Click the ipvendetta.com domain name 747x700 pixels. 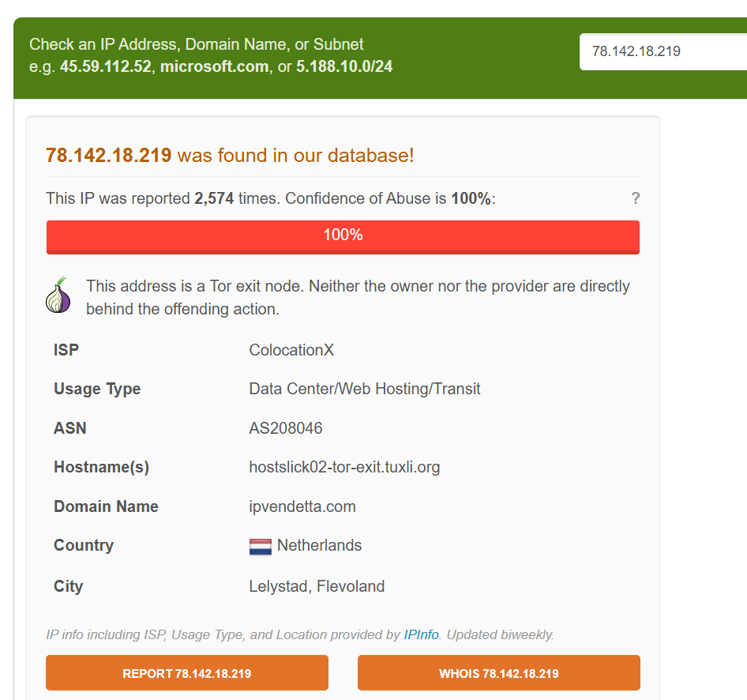click(302, 506)
